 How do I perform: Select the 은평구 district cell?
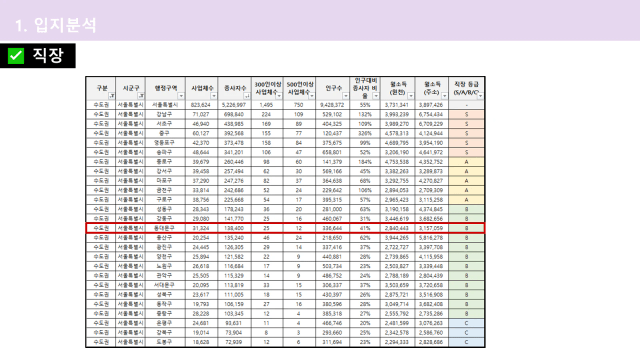pos(165,323)
